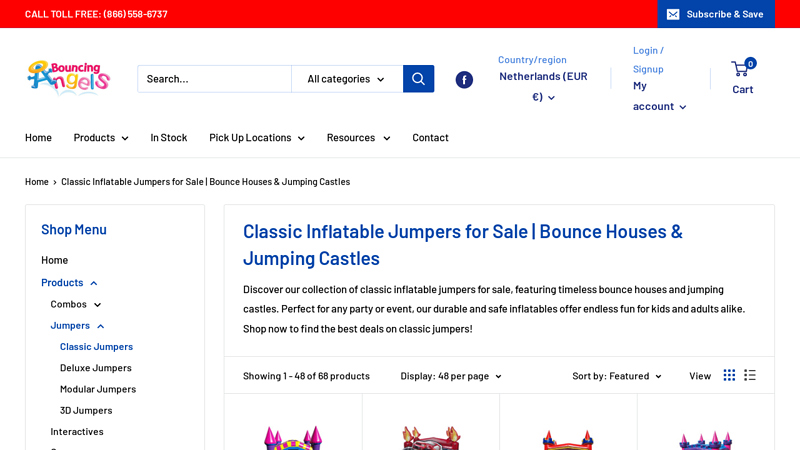This screenshot has width=800, height=450.
Task: Open the Contact page
Action: (430, 137)
